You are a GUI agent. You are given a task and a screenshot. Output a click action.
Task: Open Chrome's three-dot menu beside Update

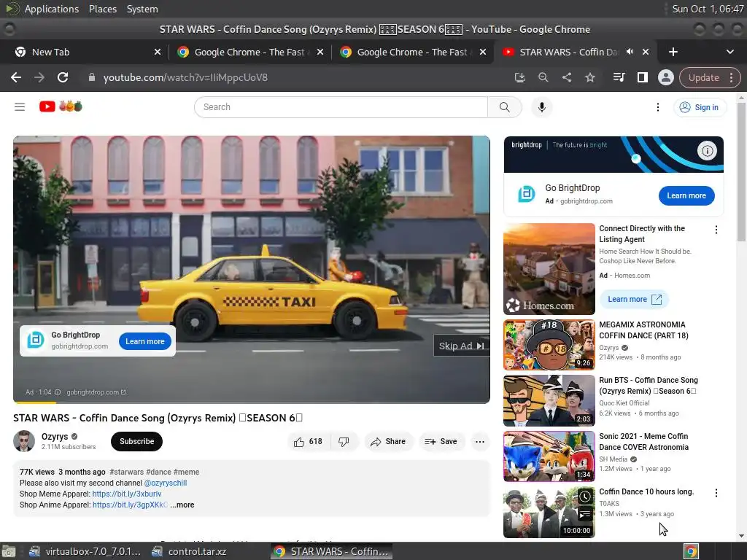pos(731,77)
